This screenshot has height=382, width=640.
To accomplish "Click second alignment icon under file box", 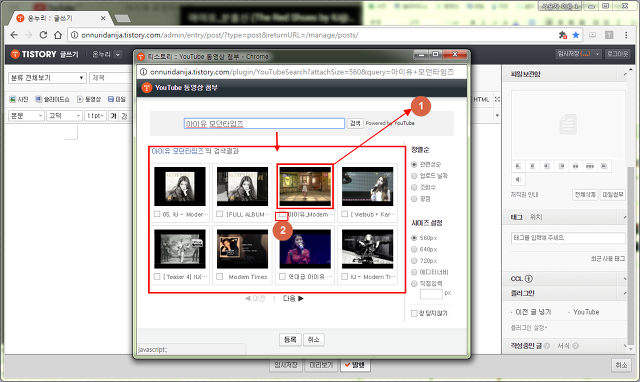I will (x=532, y=166).
